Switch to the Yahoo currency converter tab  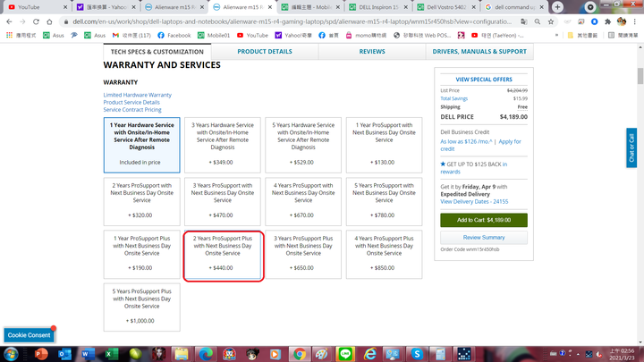[x=106, y=7]
